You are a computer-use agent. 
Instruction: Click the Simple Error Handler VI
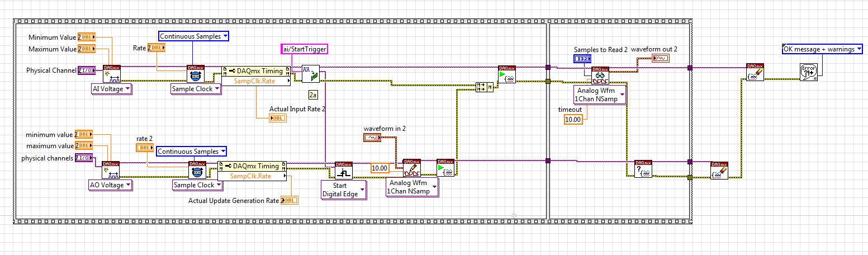(x=808, y=72)
